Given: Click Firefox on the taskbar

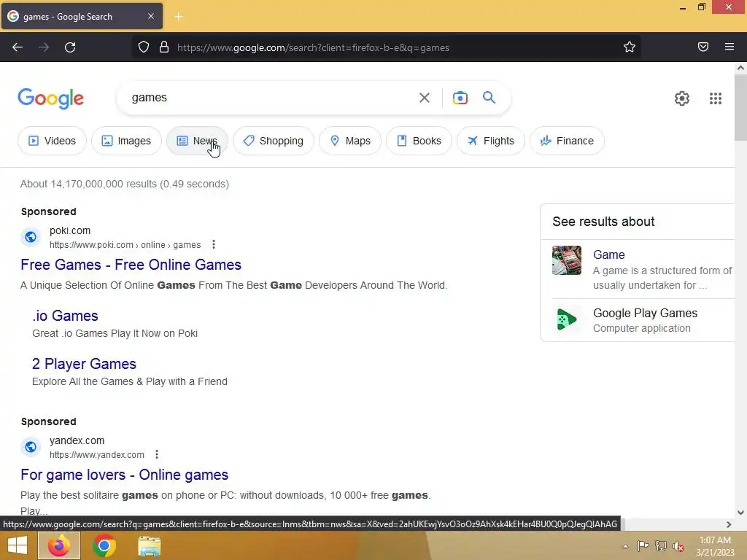Looking at the screenshot, I should [x=59, y=545].
